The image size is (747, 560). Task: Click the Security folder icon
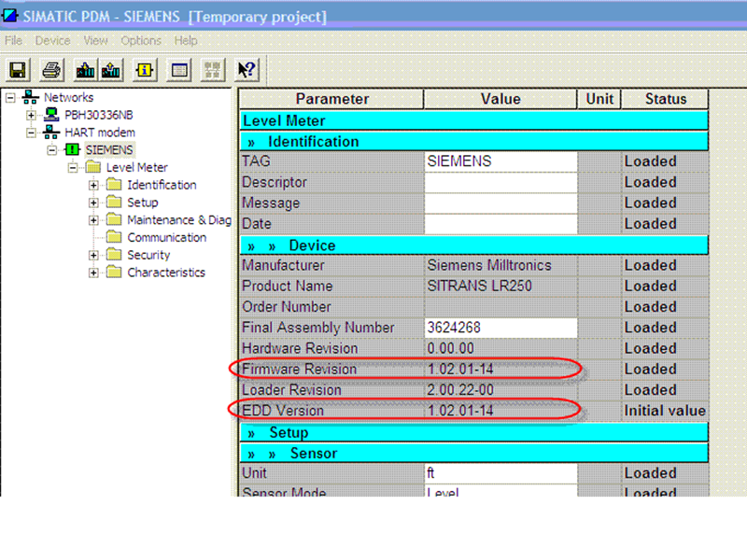(114, 254)
